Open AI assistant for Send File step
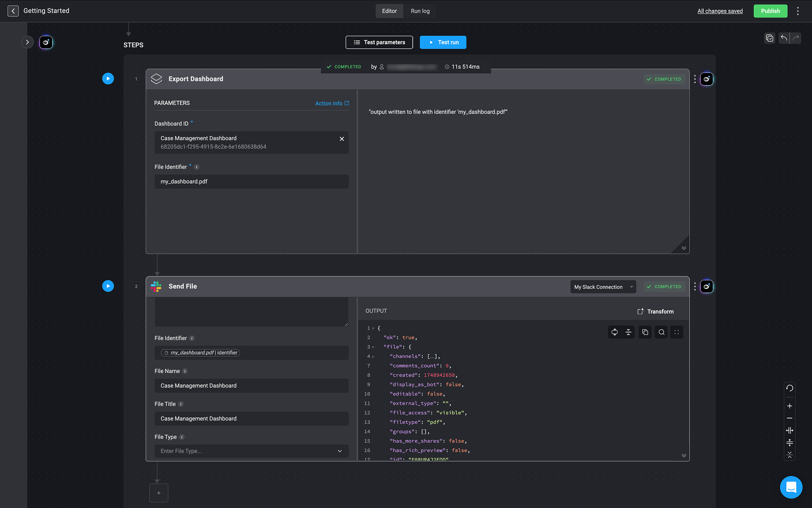The height and width of the screenshot is (508, 812). pos(707,286)
